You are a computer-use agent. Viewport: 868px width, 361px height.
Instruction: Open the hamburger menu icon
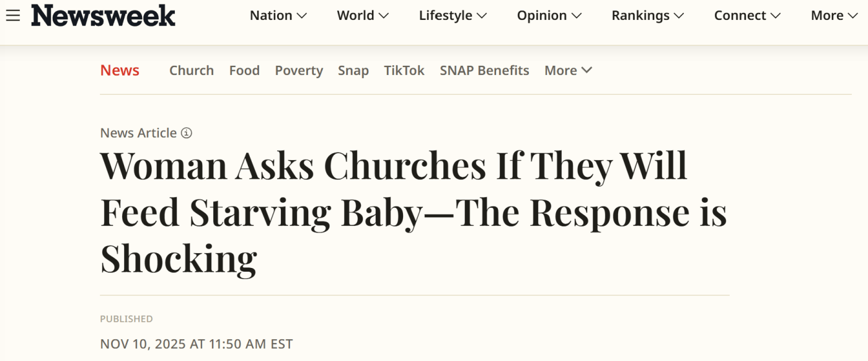pos(12,16)
